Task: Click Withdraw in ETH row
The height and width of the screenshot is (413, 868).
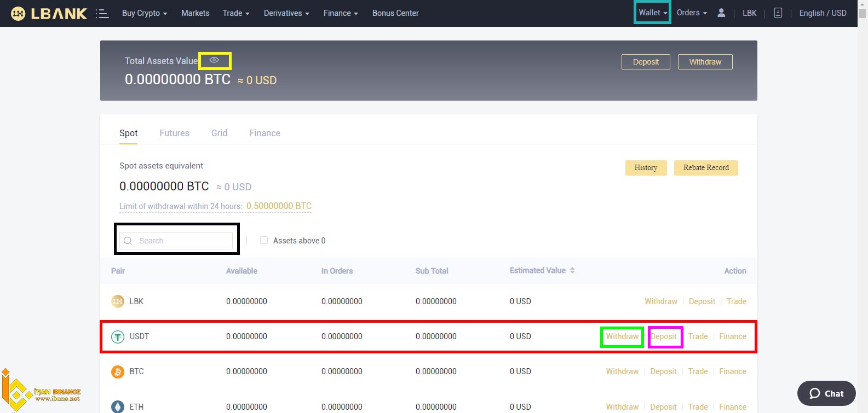Action: pyautogui.click(x=622, y=407)
